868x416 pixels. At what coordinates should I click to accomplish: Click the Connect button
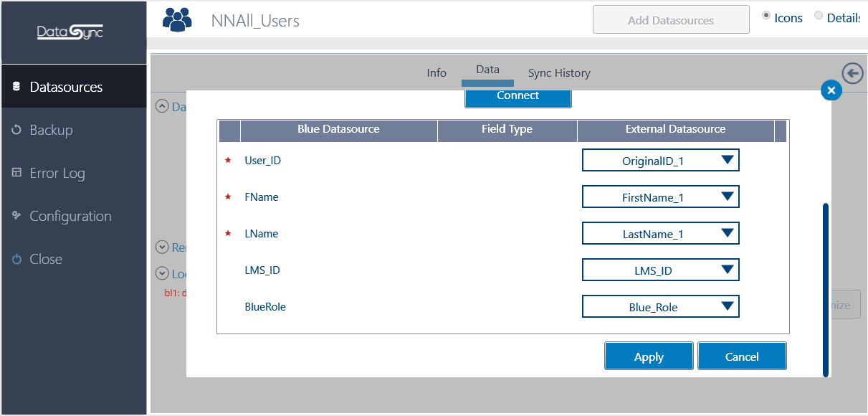[x=518, y=98]
